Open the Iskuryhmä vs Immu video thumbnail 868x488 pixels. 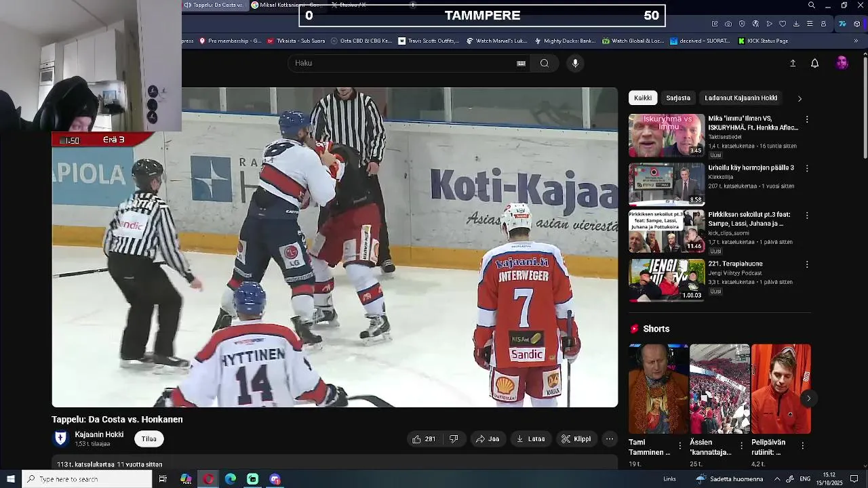(x=667, y=135)
